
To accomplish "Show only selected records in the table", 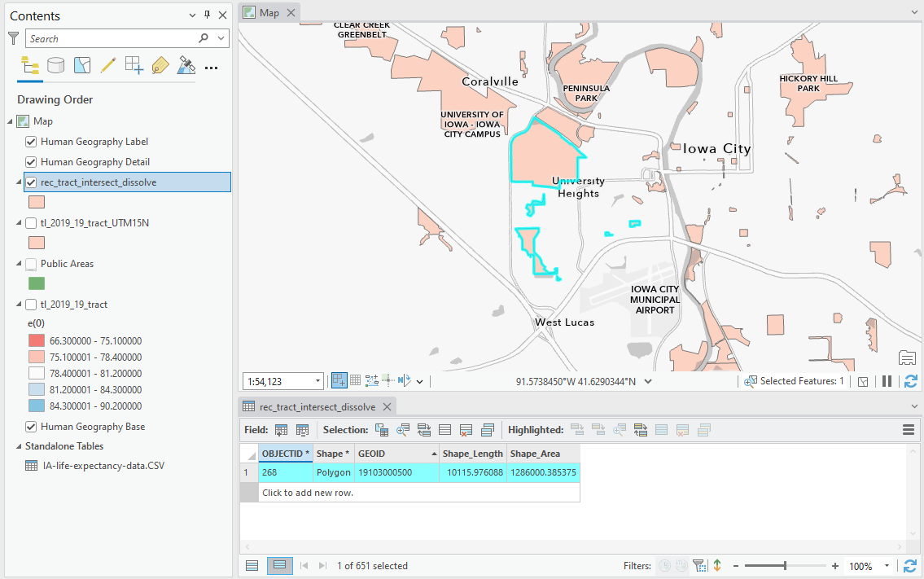I will click(279, 565).
